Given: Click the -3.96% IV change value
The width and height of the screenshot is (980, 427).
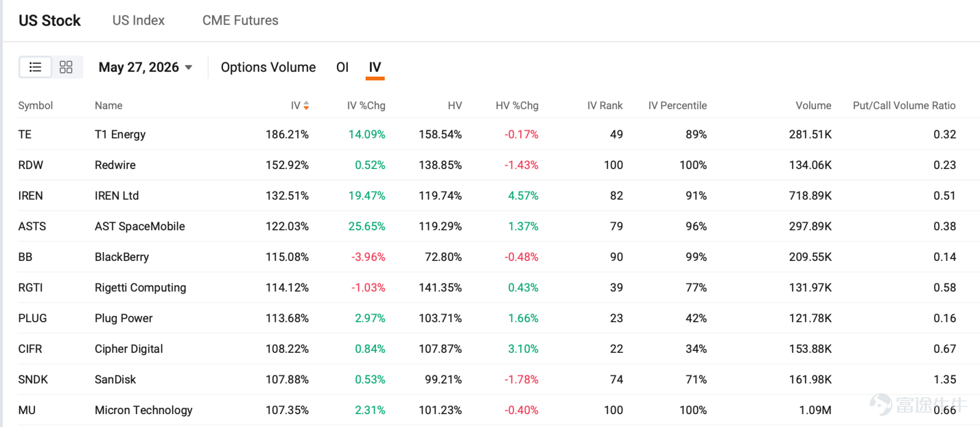Looking at the screenshot, I should click(x=368, y=257).
